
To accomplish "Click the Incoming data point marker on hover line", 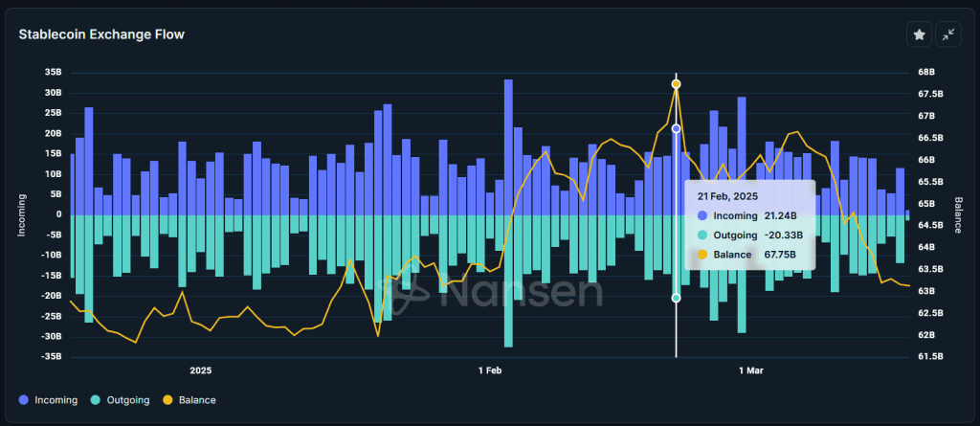I will (676, 129).
